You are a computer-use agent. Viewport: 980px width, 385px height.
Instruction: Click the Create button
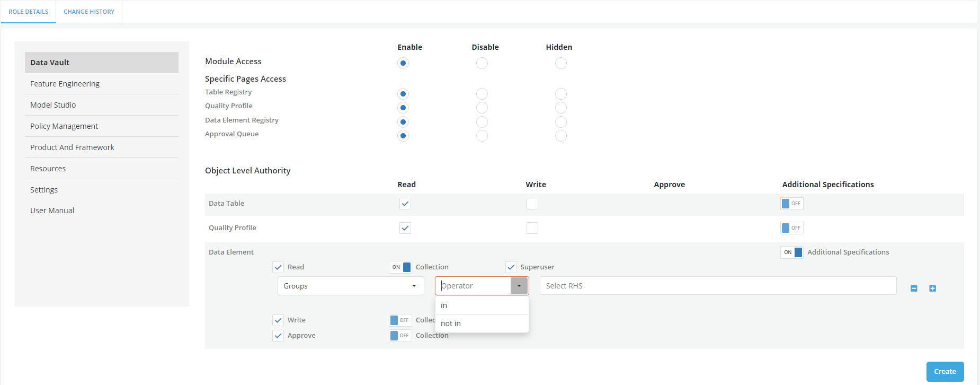(945, 372)
